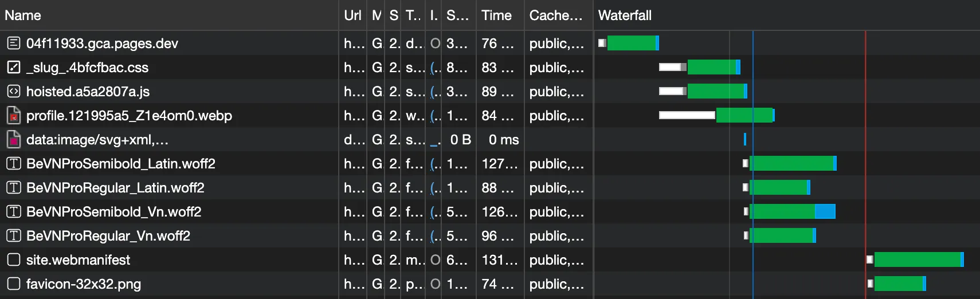Screen dimensions: 980x299
Task: Sort by the Url column header
Action: pos(352,15)
